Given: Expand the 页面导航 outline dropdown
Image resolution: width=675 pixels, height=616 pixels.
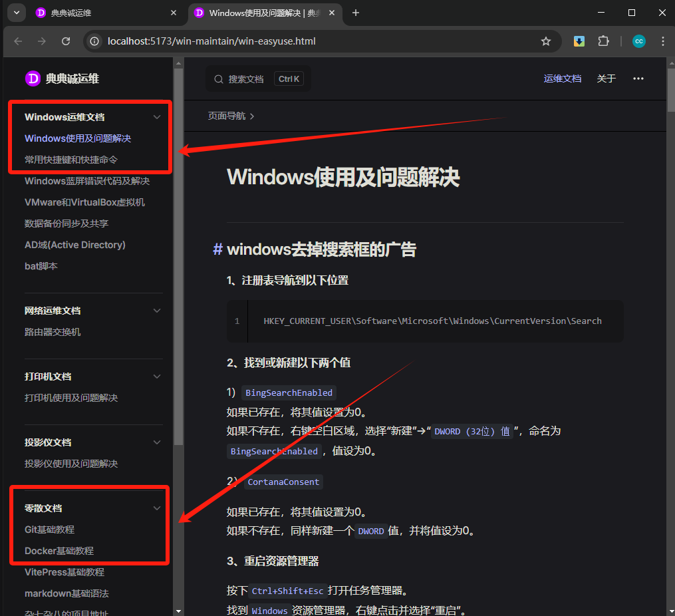Looking at the screenshot, I should (231, 116).
